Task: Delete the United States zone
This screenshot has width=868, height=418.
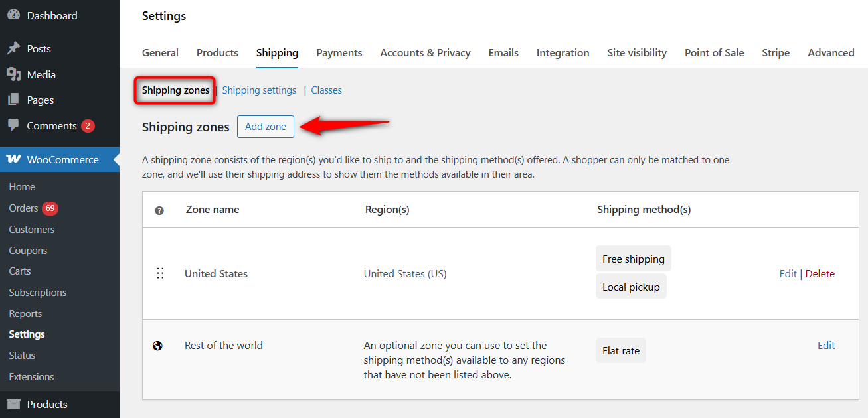Action: [x=820, y=273]
